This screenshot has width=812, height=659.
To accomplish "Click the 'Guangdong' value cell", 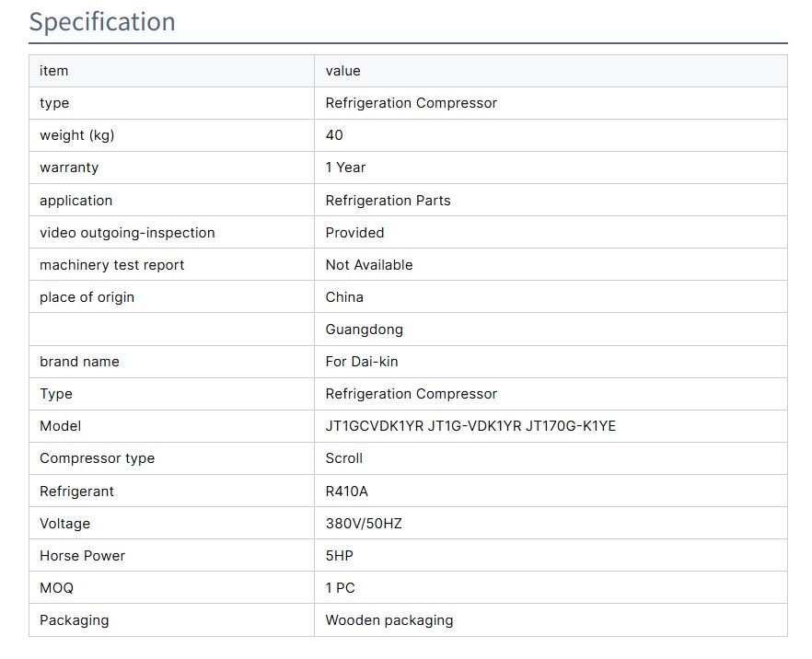I will (364, 329).
